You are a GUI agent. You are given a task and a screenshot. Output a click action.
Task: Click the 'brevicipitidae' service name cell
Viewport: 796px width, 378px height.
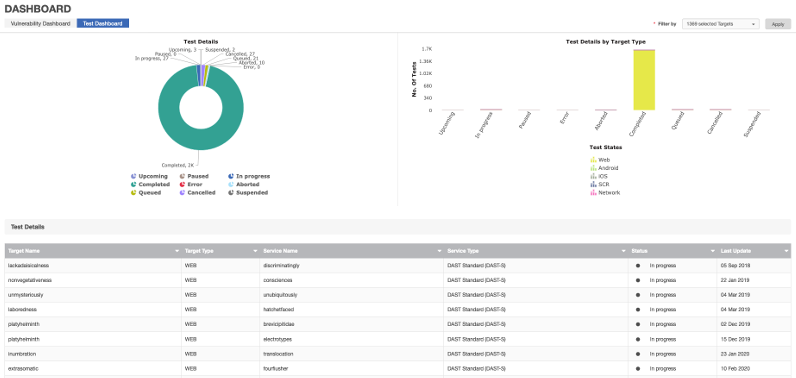pos(352,324)
